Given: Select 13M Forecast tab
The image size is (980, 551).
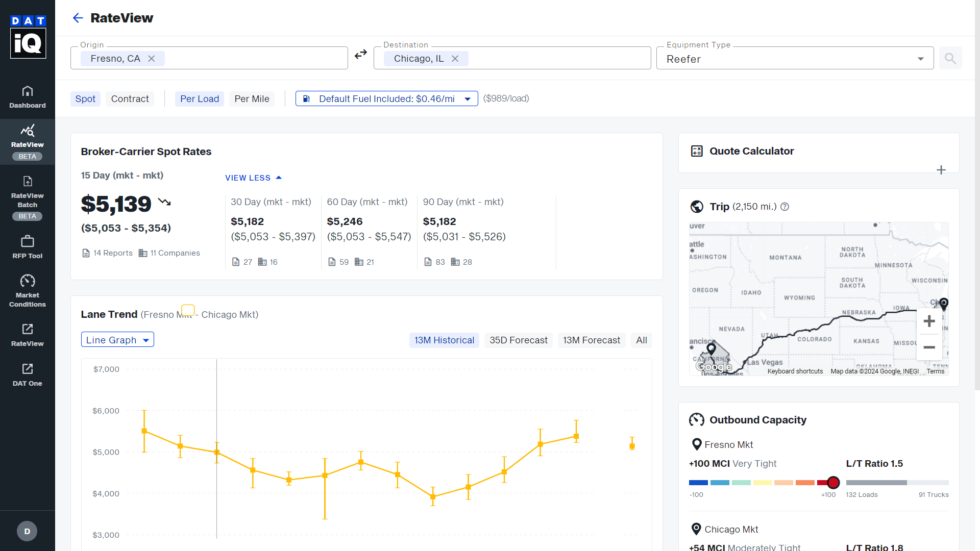Looking at the screenshot, I should click(x=592, y=340).
